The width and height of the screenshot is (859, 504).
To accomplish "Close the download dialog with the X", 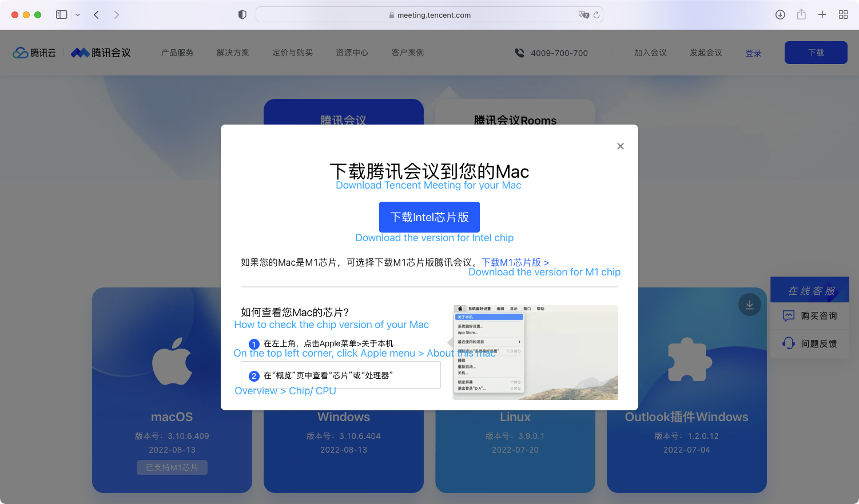I will tap(621, 146).
